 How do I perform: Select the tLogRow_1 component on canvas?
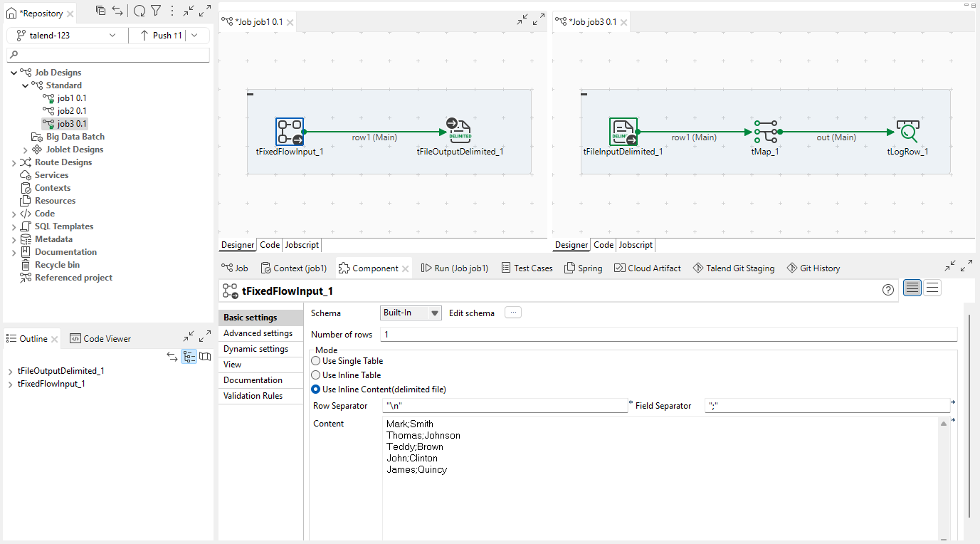point(907,132)
